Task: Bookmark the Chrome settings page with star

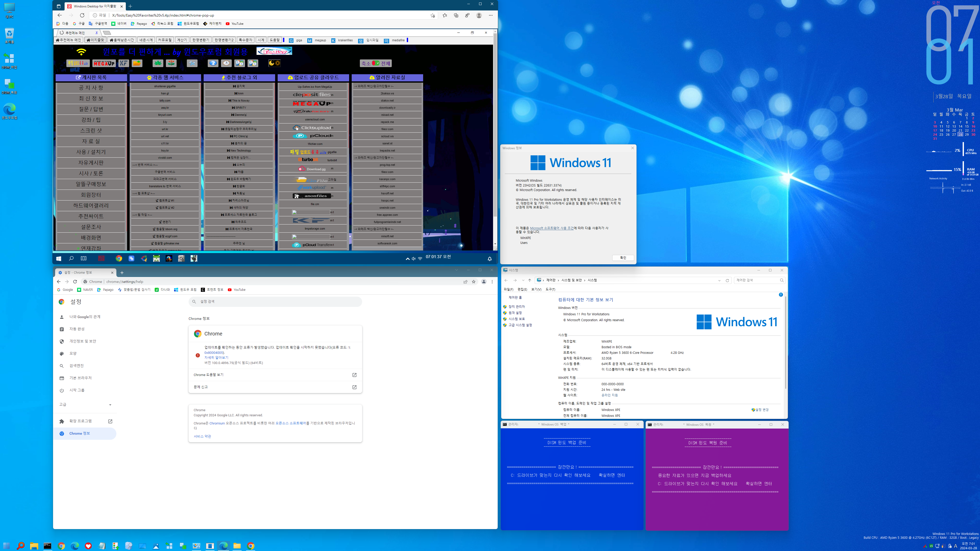Action: (474, 282)
